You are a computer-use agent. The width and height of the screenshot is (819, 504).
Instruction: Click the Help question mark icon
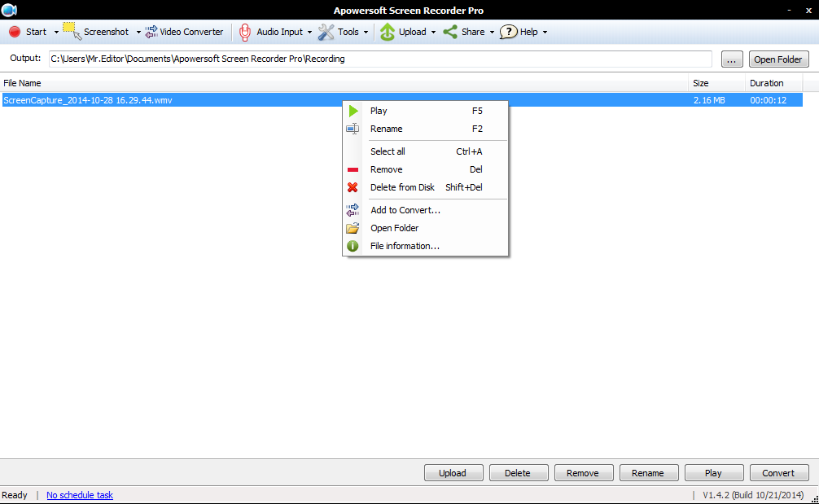[508, 32]
